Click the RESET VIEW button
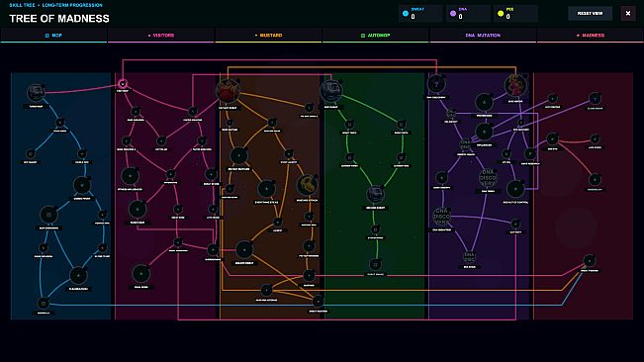This screenshot has height=362, width=644. coord(590,14)
